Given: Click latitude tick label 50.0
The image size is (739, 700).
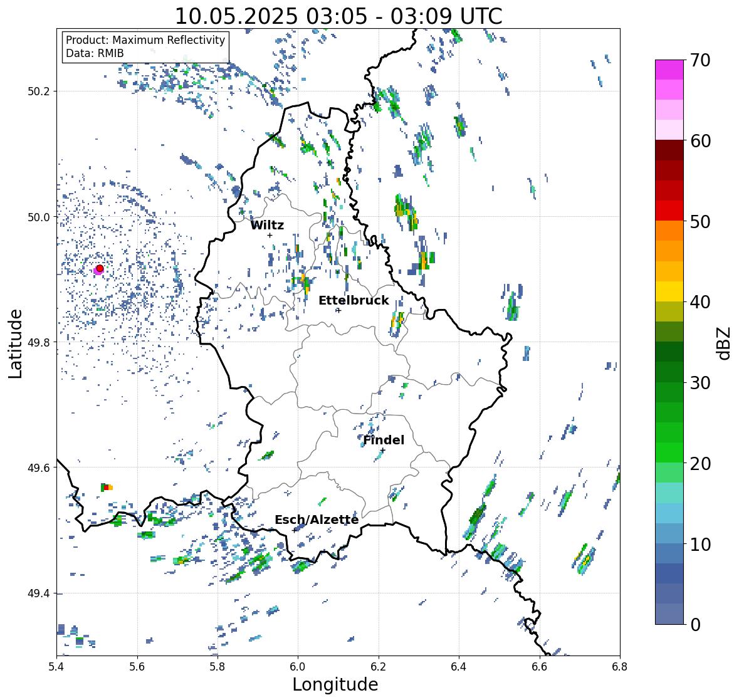Looking at the screenshot, I should click(39, 217).
